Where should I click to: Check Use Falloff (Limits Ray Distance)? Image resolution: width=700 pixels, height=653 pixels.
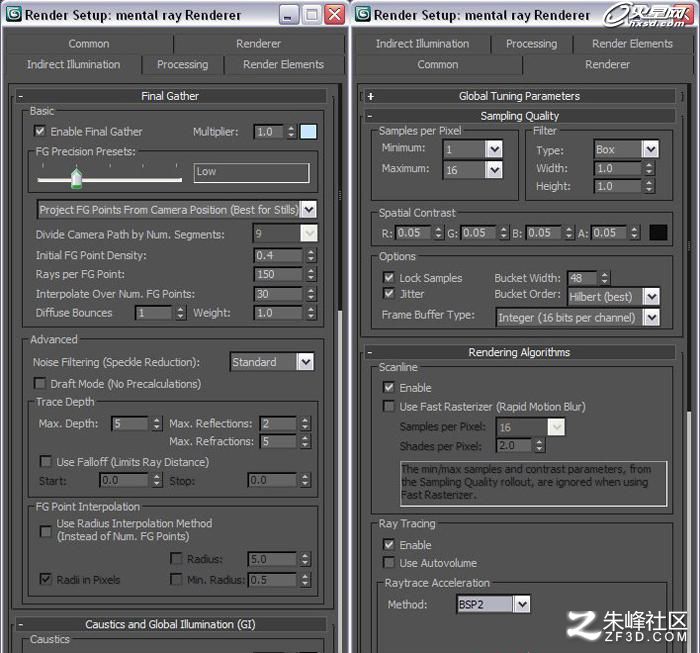(x=46, y=462)
